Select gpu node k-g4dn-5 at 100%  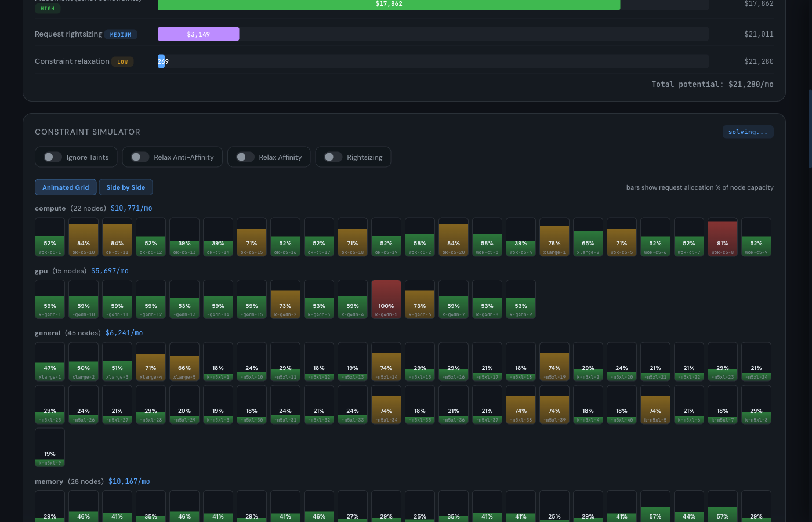click(386, 299)
